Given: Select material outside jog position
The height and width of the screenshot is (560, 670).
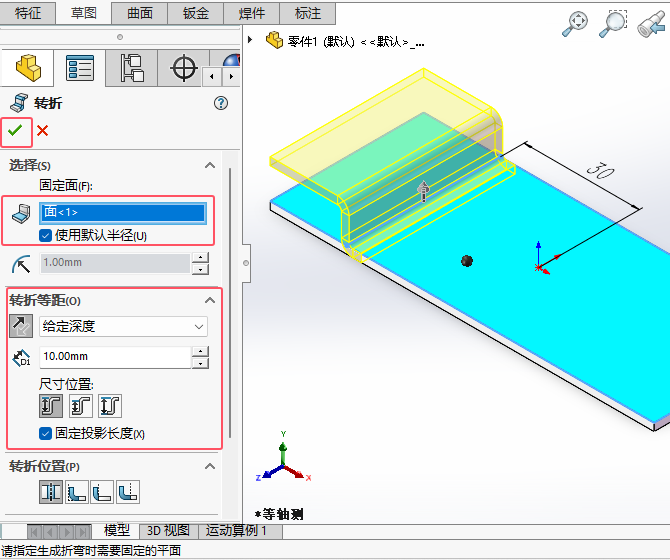Looking at the screenshot, I should [x=103, y=492].
